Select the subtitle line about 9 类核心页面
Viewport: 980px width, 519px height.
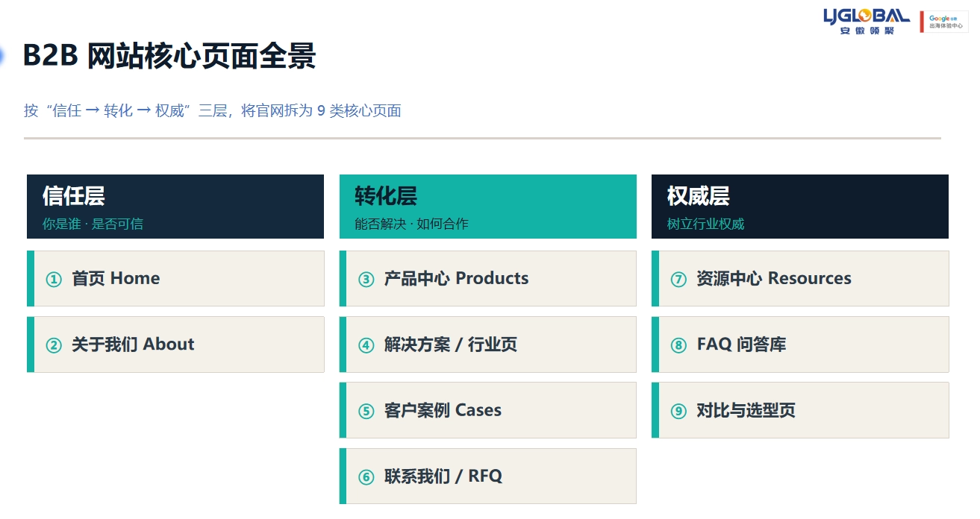(213, 110)
